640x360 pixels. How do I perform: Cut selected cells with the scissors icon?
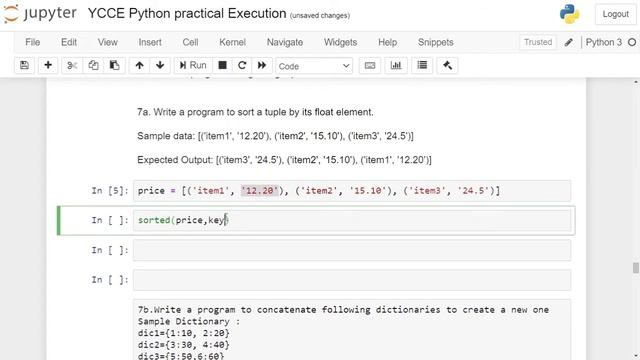[x=72, y=65]
